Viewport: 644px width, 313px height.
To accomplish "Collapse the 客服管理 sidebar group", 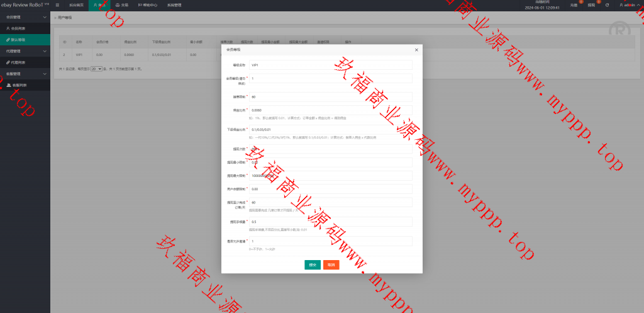I will (25, 74).
